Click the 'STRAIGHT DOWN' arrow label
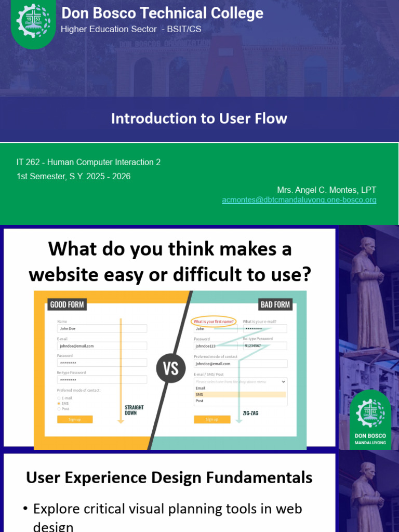Image resolution: width=399 pixels, height=532 pixels. (x=134, y=410)
